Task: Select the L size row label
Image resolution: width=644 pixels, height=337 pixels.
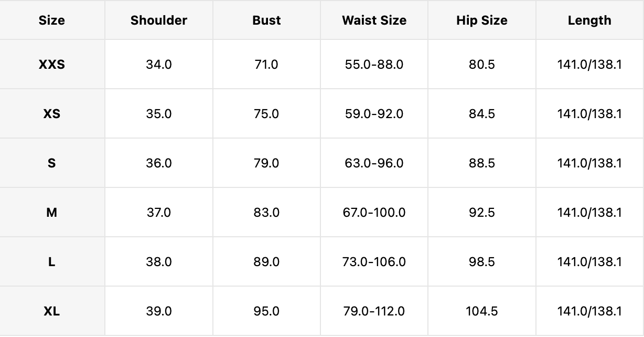Action: pyautogui.click(x=52, y=262)
